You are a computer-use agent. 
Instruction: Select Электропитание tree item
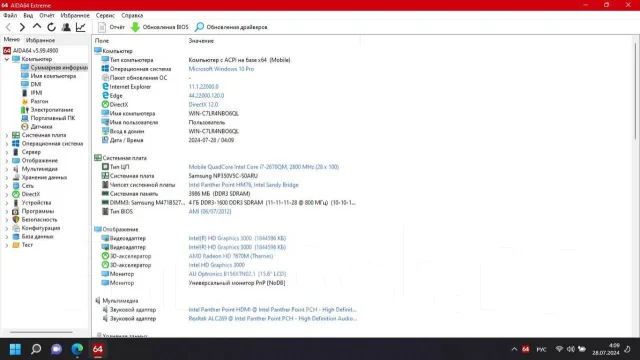tap(47, 110)
